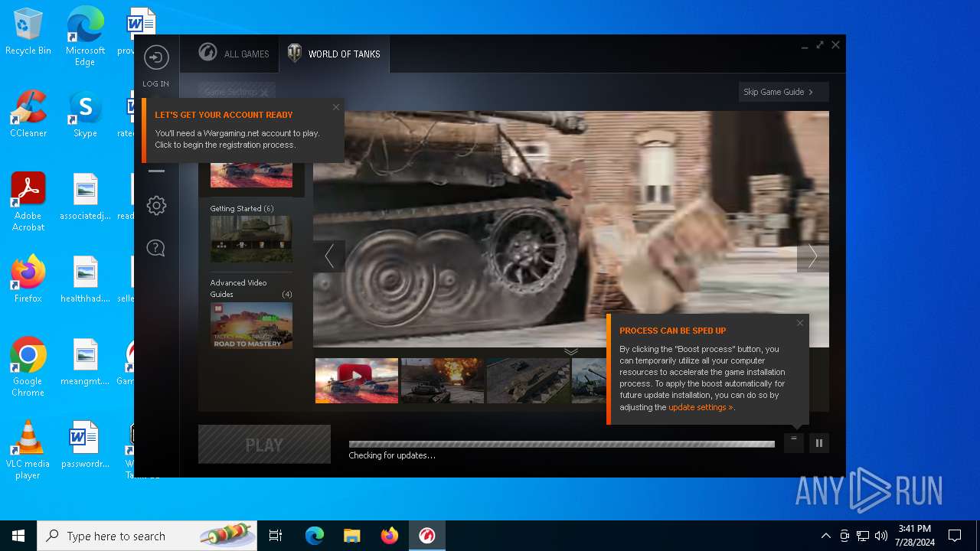The width and height of the screenshot is (980, 551).
Task: Show the previous guide slide
Action: tap(329, 256)
